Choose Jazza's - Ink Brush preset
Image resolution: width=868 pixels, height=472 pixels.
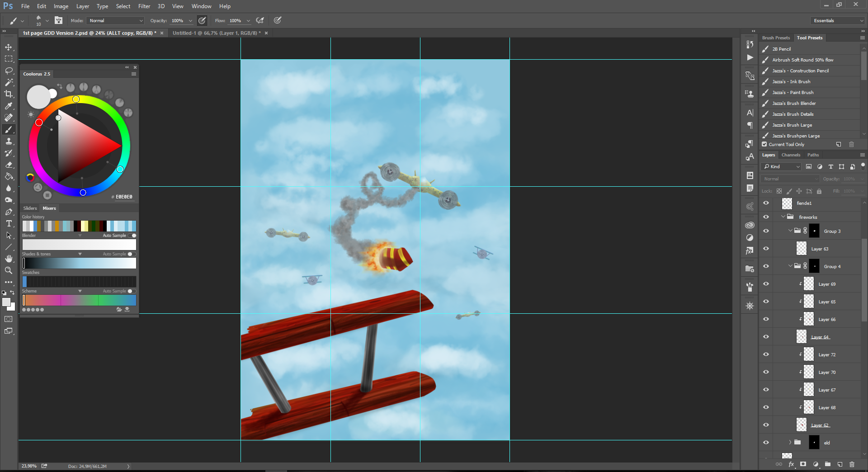791,82
